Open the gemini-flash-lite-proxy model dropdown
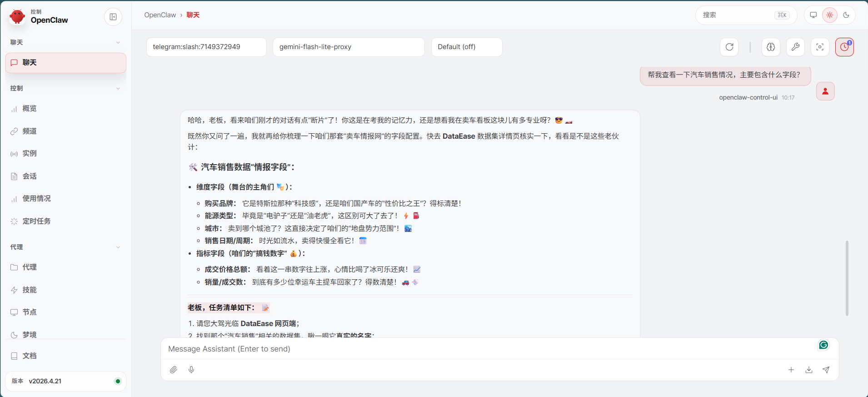 click(349, 47)
